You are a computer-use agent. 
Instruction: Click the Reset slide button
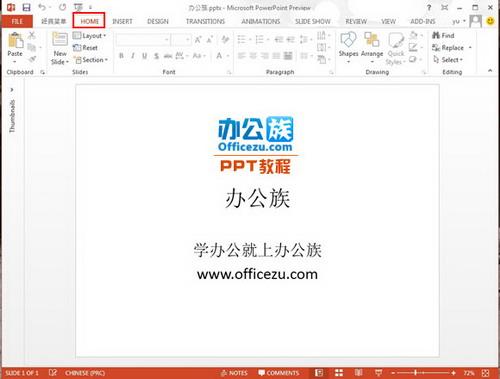pos(85,48)
